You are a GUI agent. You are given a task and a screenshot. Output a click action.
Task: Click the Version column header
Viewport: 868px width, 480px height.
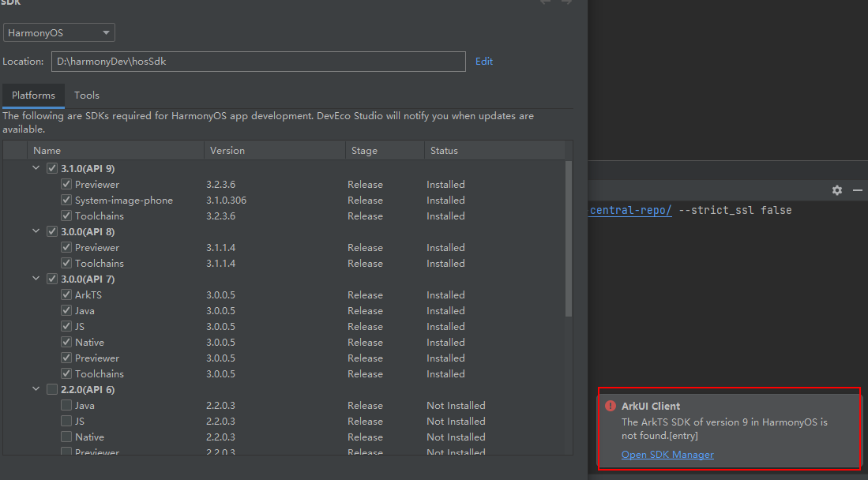point(275,151)
